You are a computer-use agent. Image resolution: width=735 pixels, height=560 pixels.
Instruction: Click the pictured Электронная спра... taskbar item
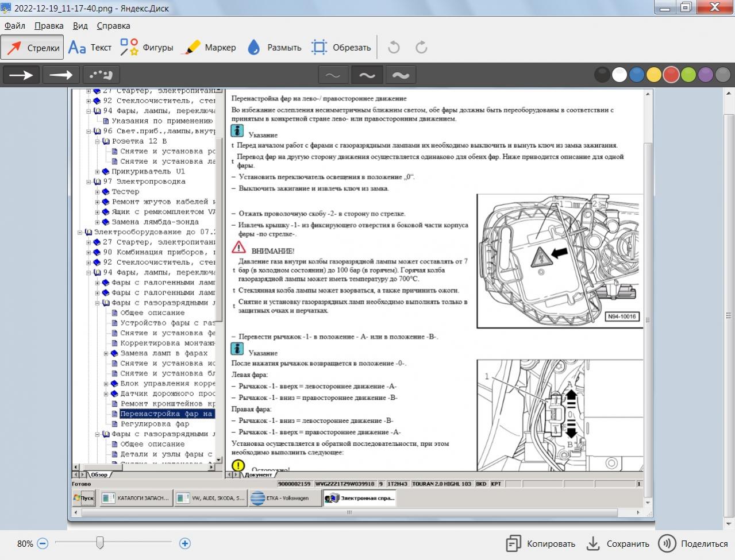pos(360,498)
